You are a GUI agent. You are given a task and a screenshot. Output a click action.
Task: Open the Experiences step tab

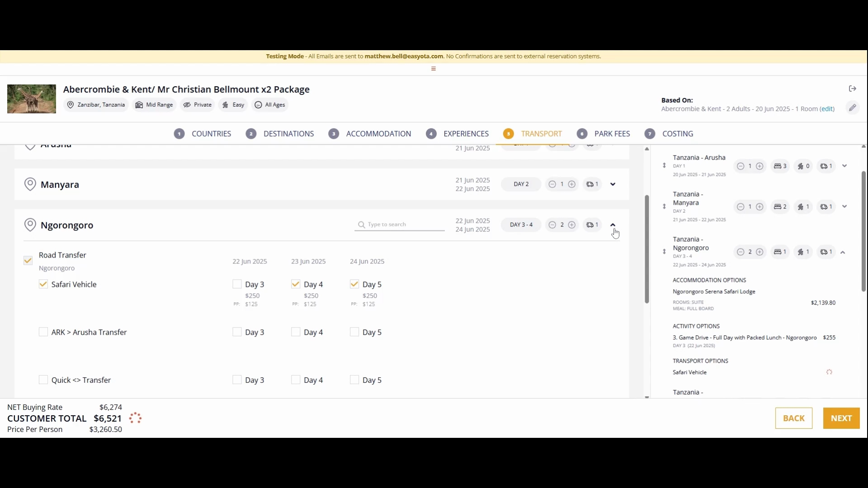click(458, 134)
